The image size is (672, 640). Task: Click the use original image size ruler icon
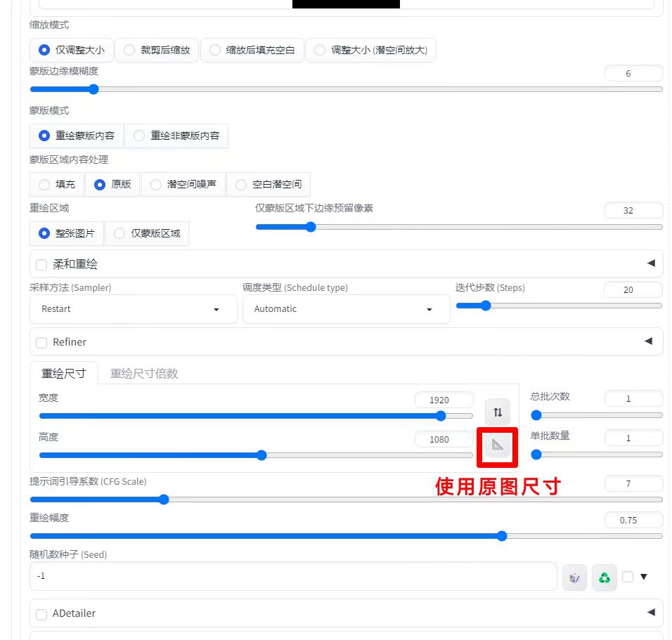point(498,445)
